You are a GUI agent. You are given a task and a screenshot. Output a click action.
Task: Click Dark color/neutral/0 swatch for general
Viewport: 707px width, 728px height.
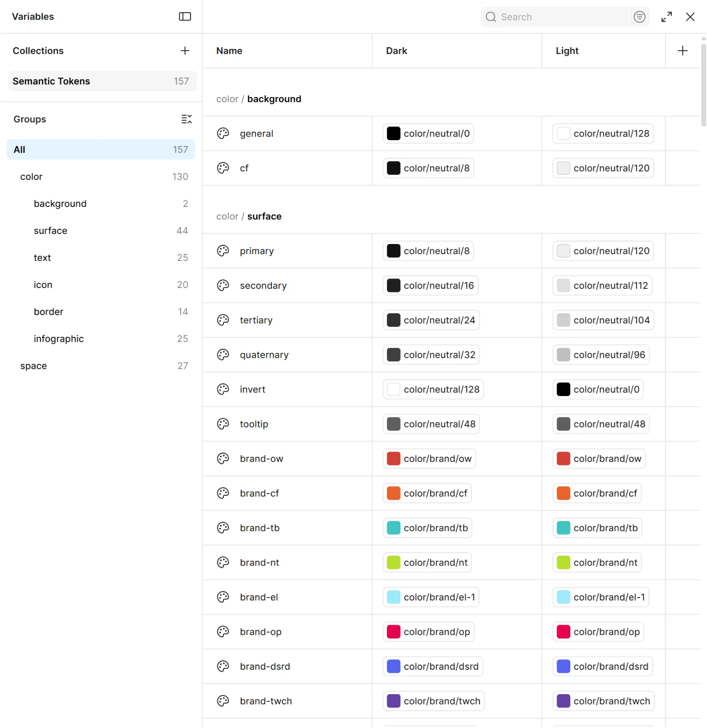pos(394,133)
